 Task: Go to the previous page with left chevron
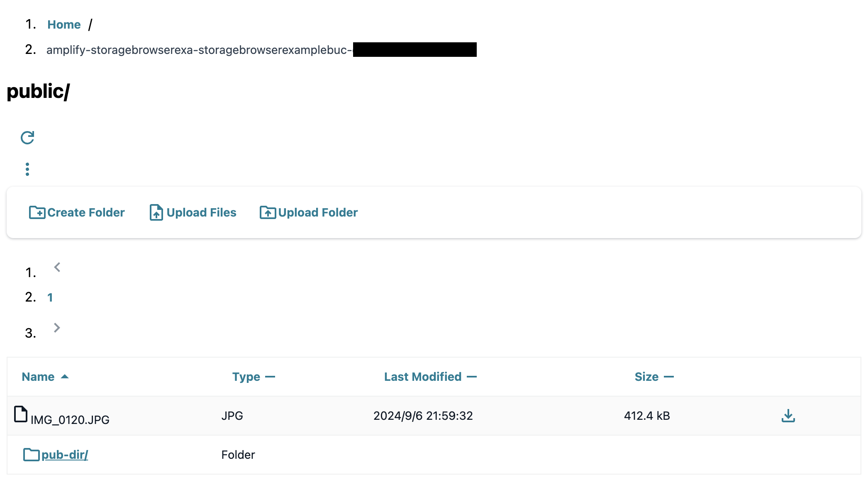tap(57, 268)
